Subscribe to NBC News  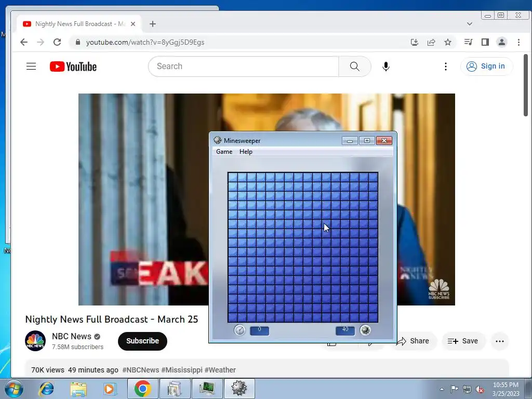[142, 341]
